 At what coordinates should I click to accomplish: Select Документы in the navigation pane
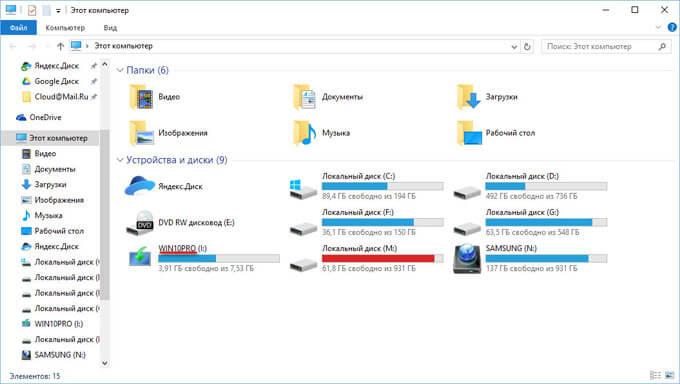[x=55, y=169]
